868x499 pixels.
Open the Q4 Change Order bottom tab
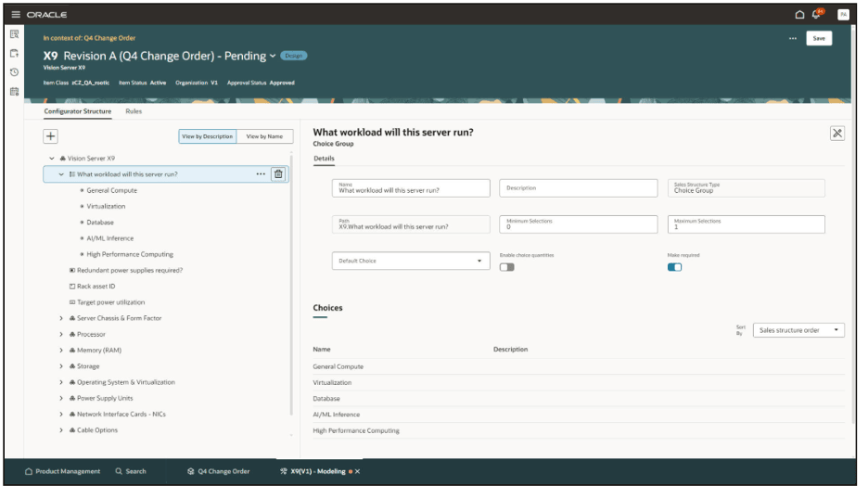[219, 471]
